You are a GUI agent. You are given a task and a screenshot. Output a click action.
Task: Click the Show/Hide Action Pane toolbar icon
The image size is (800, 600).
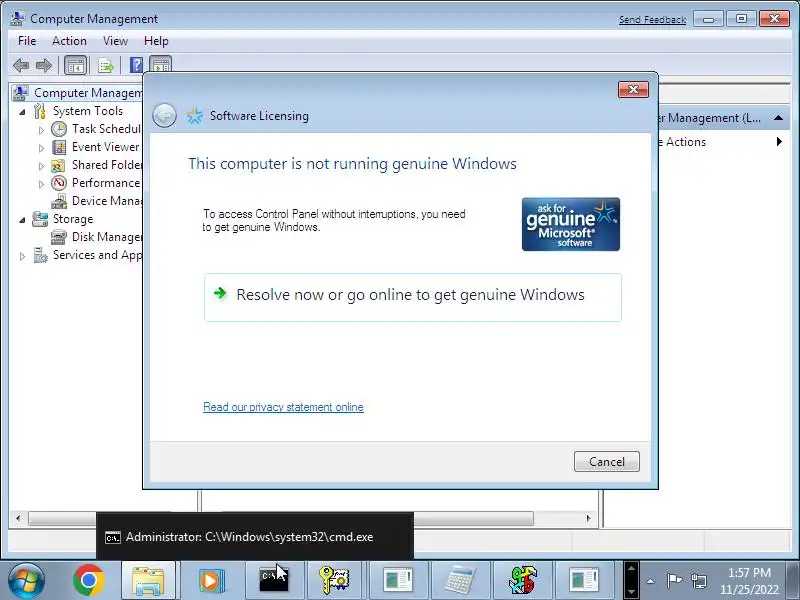click(x=161, y=65)
